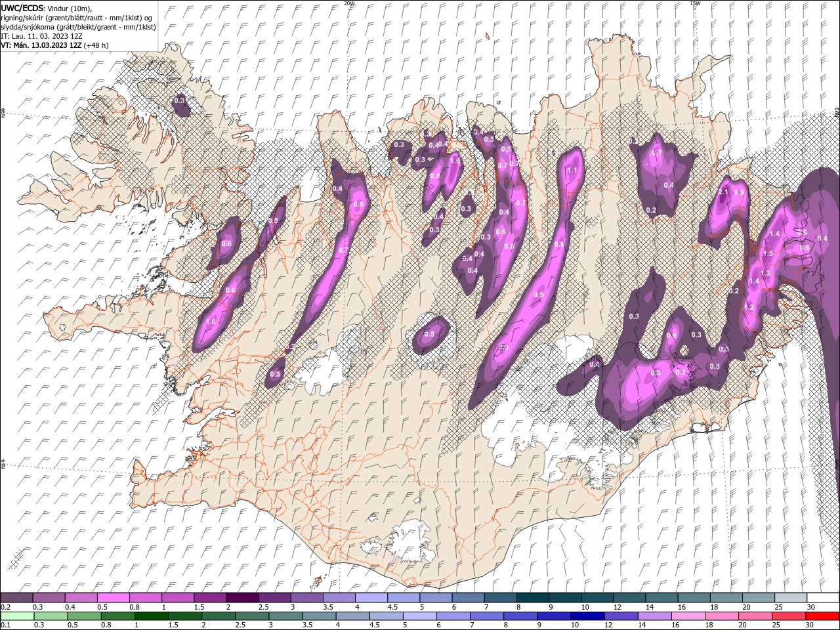The height and width of the screenshot is (630, 840).
Task: Select the teal 12 swatch in the snow scale
Action: pyautogui.click(x=630, y=598)
